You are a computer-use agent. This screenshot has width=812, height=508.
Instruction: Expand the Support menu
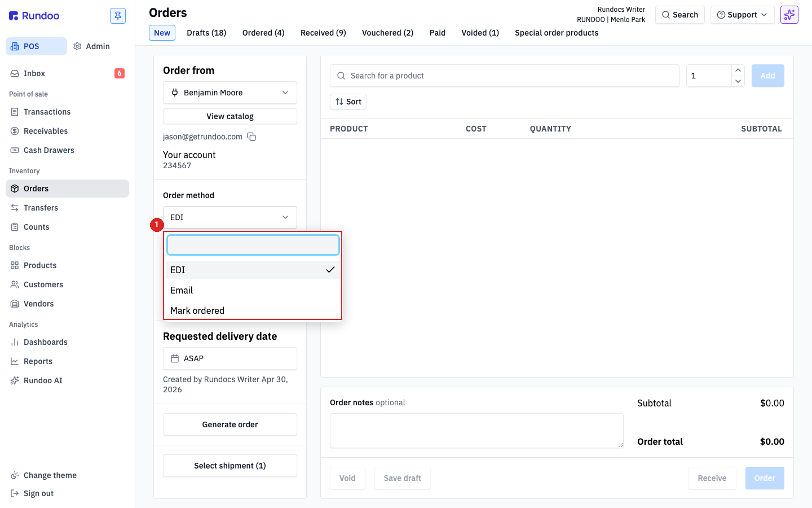[742, 15]
